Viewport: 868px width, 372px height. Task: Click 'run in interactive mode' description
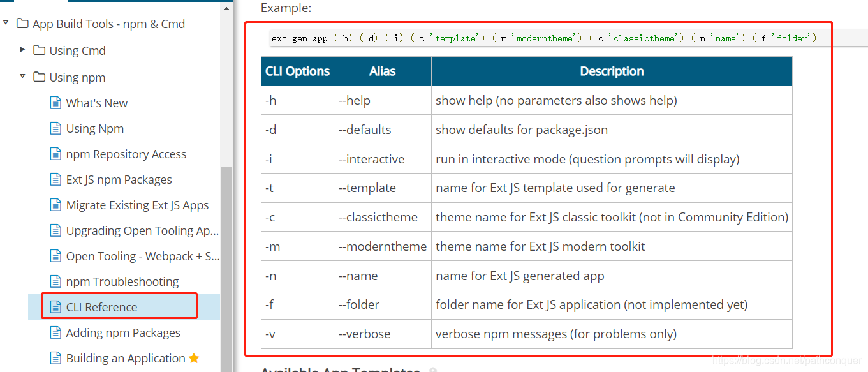[x=612, y=159]
